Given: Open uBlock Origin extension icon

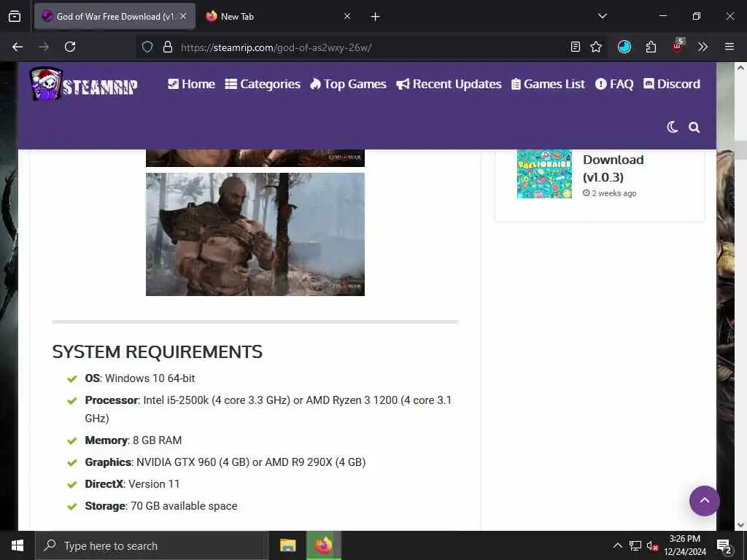Looking at the screenshot, I should pyautogui.click(x=678, y=46).
